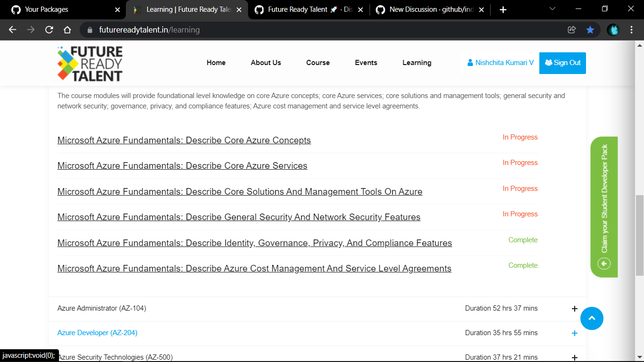Click Duration 52 hrs 37 mins text

click(x=501, y=308)
